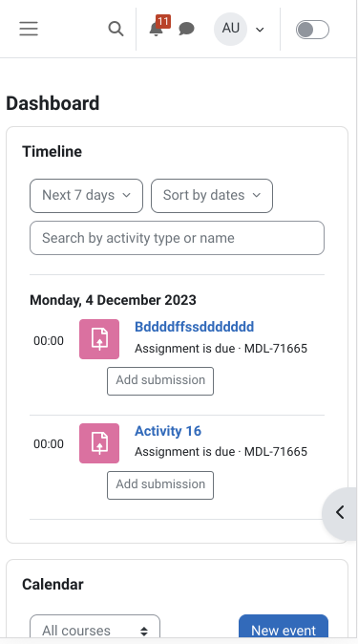Open the All courses selector

click(x=95, y=630)
